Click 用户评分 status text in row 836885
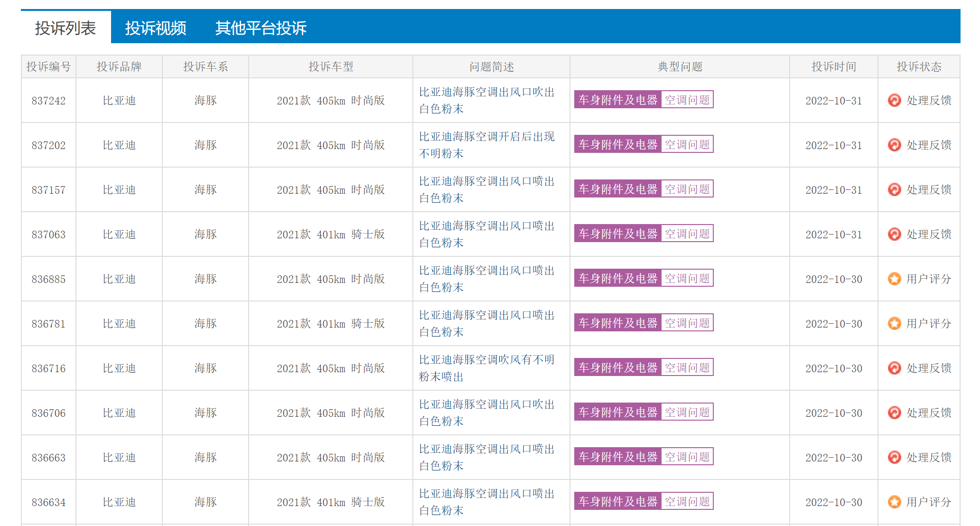 point(929,279)
